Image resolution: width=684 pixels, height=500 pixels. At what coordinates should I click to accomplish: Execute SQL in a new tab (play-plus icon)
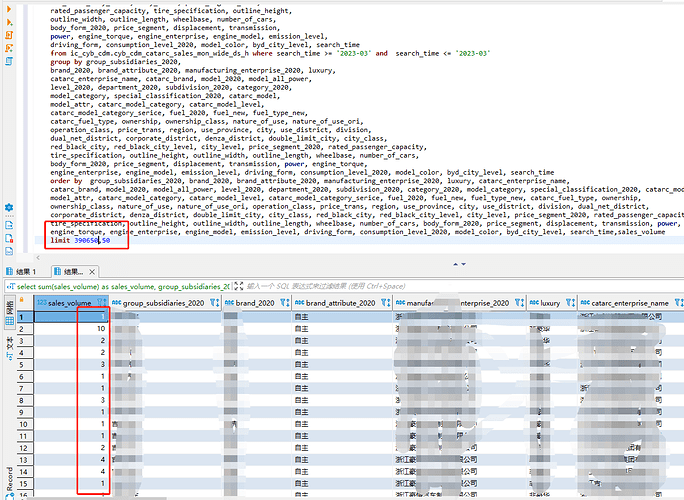click(9, 22)
